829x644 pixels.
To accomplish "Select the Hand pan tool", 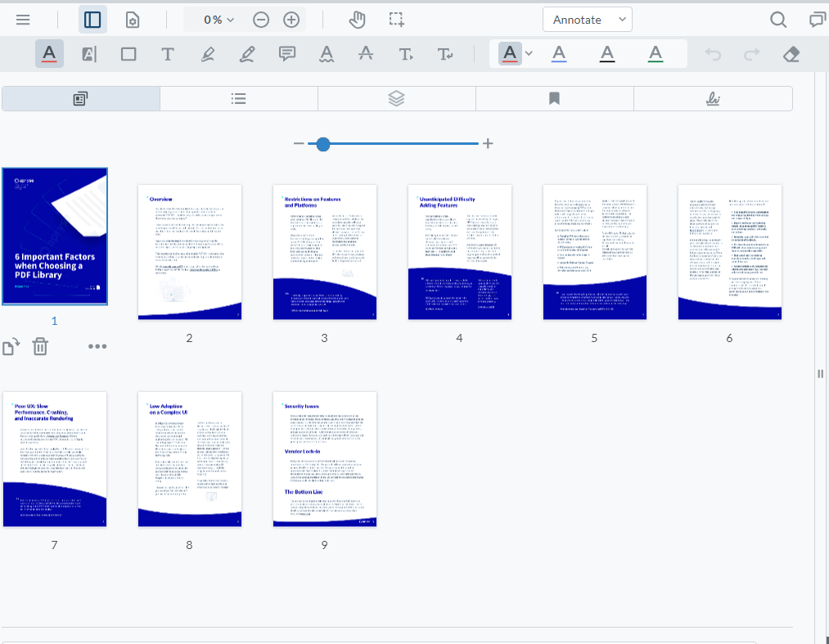I will (358, 20).
